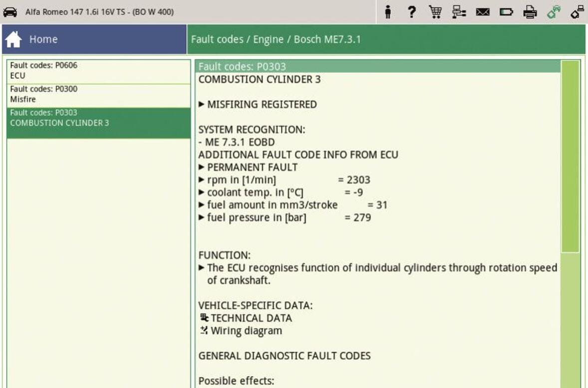Click the person info icon
Image resolution: width=588 pixels, height=388 pixels.
point(387,12)
